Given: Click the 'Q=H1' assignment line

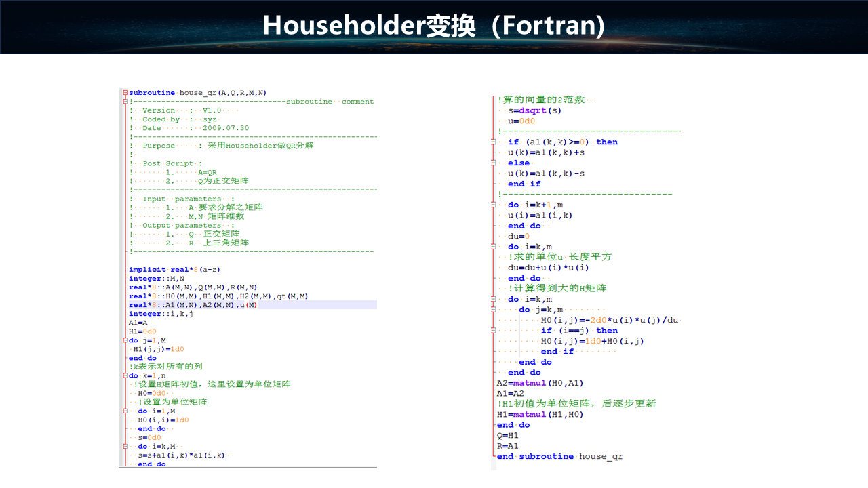Looking at the screenshot, I should (507, 435).
